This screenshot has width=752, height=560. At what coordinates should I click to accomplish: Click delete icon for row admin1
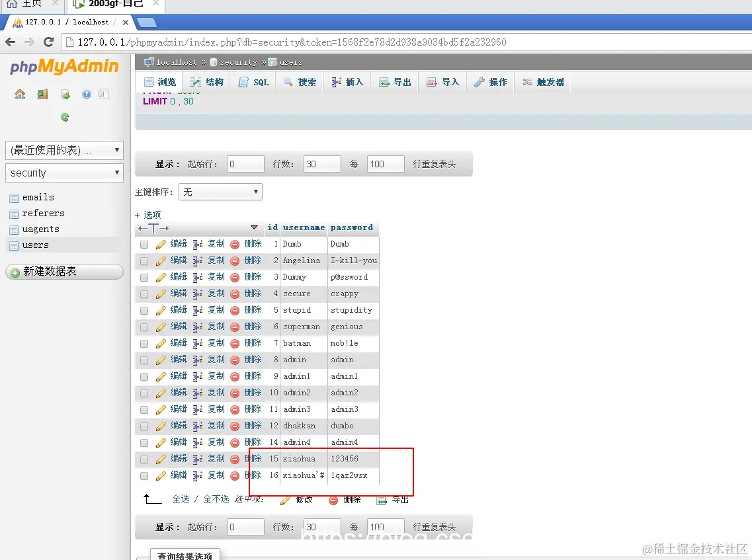235,377
